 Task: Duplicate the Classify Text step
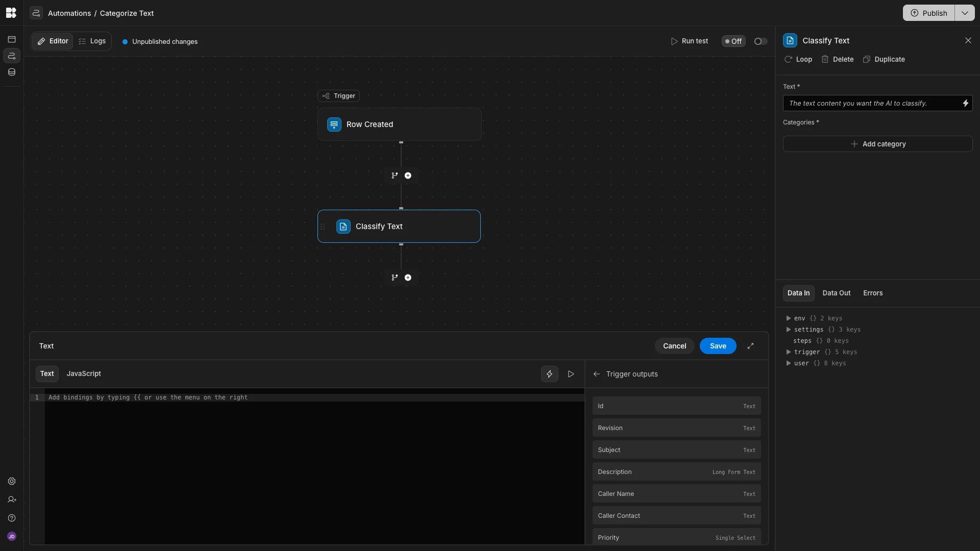[x=884, y=59]
